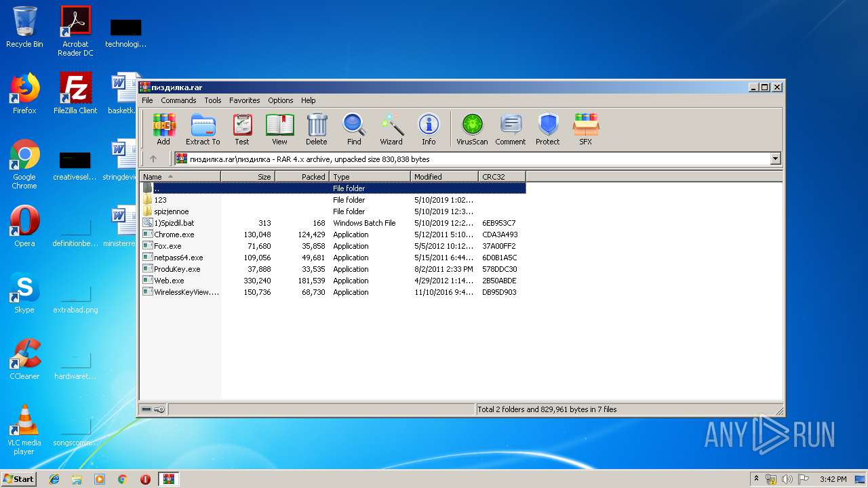Click the clock showing 3:42 PM
The image size is (868, 488).
pyautogui.click(x=833, y=479)
